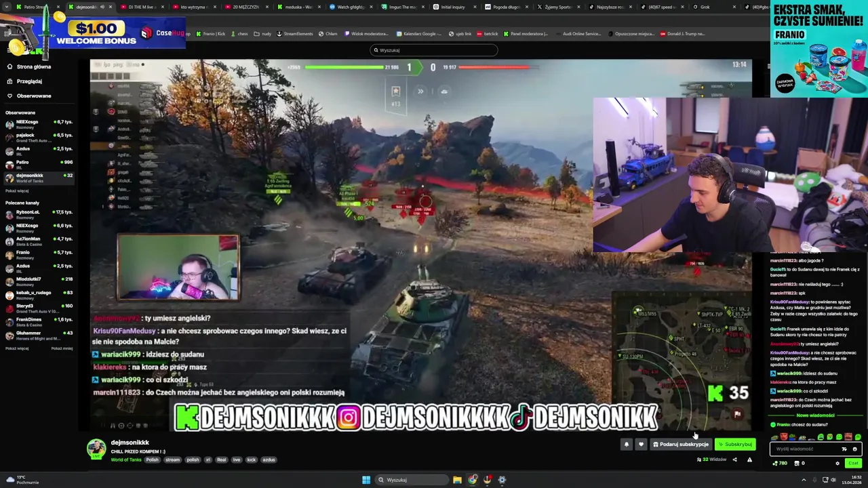The height and width of the screenshot is (488, 868).
Task: Click the green Subskrybuj button
Action: click(735, 445)
